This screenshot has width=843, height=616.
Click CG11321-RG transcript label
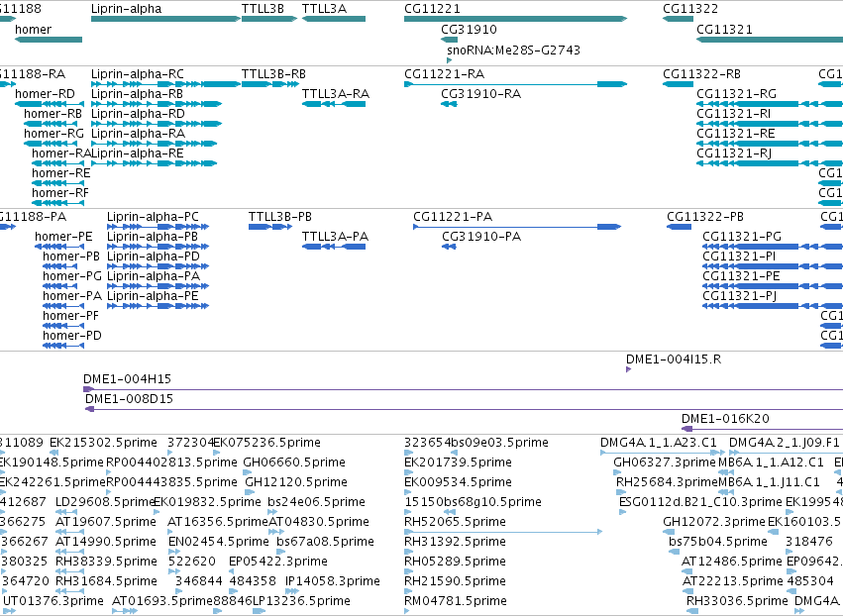tap(737, 94)
